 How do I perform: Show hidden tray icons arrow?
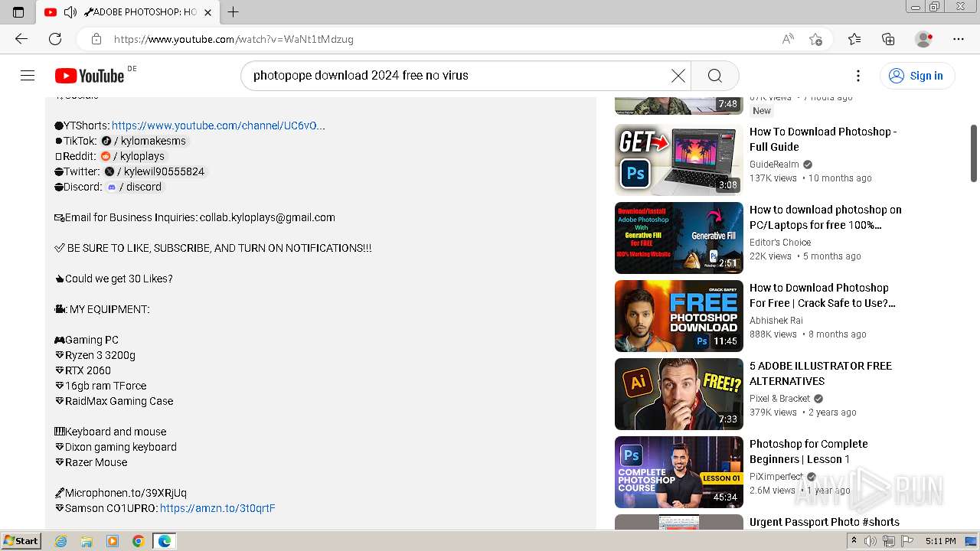pyautogui.click(x=854, y=541)
